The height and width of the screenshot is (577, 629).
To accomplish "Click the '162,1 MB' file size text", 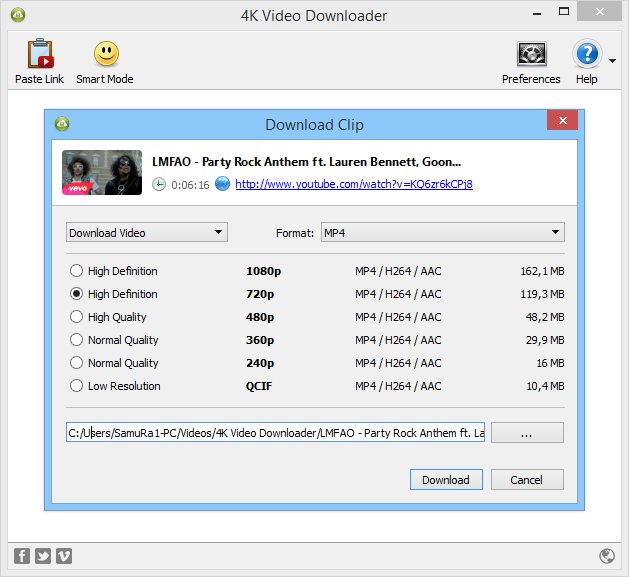I will (542, 271).
